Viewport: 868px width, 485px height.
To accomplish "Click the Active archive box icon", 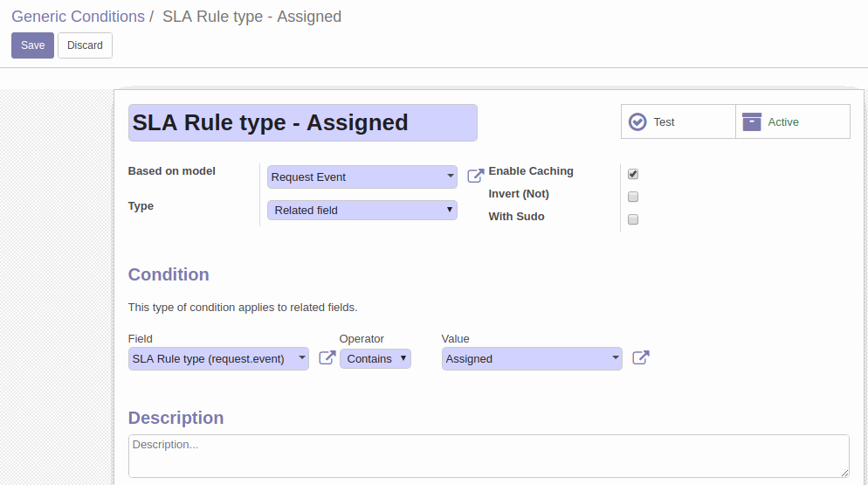I will click(x=752, y=122).
